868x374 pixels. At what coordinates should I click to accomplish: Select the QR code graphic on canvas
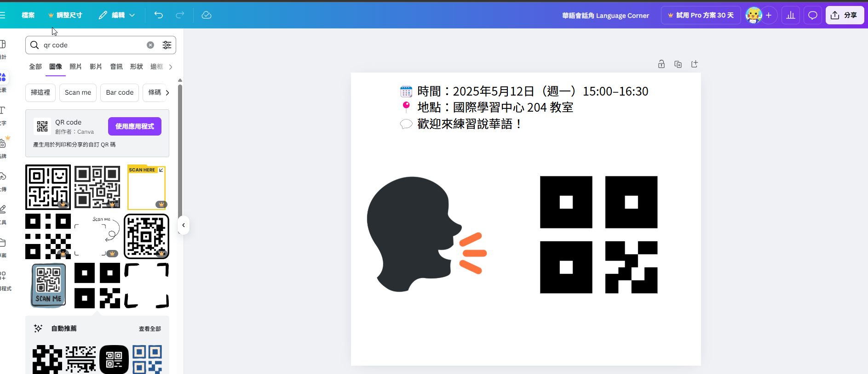(599, 235)
